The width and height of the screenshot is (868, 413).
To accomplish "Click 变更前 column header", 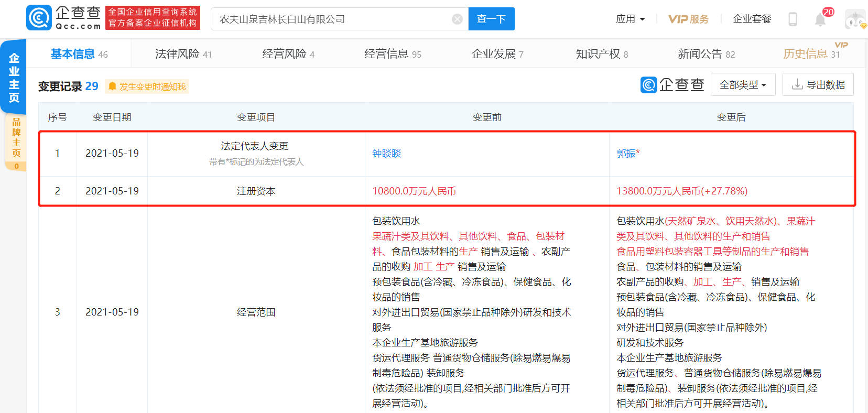I will [487, 117].
